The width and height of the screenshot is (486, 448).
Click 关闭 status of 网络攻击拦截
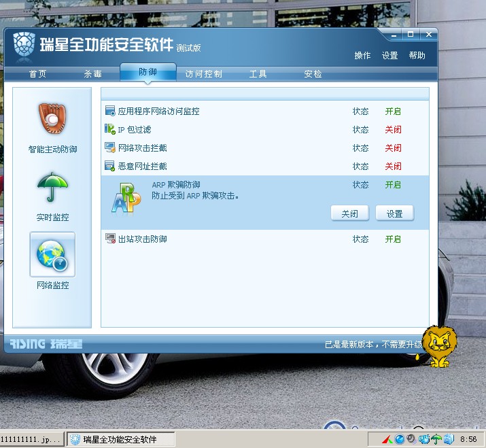[393, 148]
